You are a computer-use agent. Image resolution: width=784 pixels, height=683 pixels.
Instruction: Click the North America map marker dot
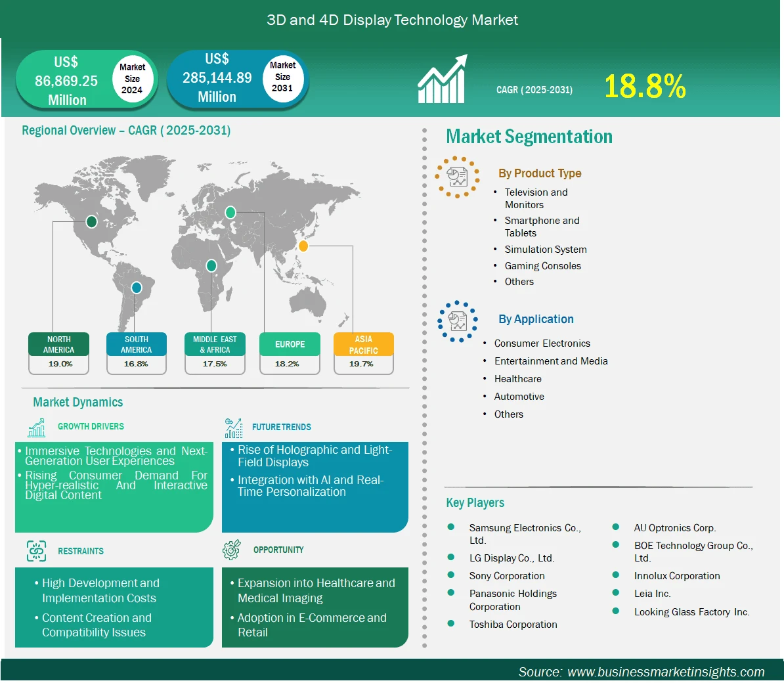[91, 222]
